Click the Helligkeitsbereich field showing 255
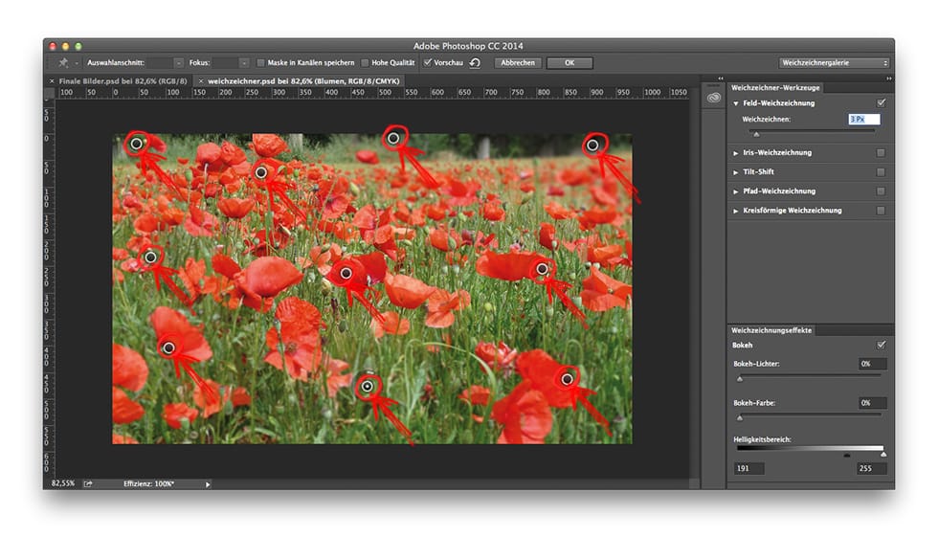This screenshot has width=938, height=560. pos(872,468)
